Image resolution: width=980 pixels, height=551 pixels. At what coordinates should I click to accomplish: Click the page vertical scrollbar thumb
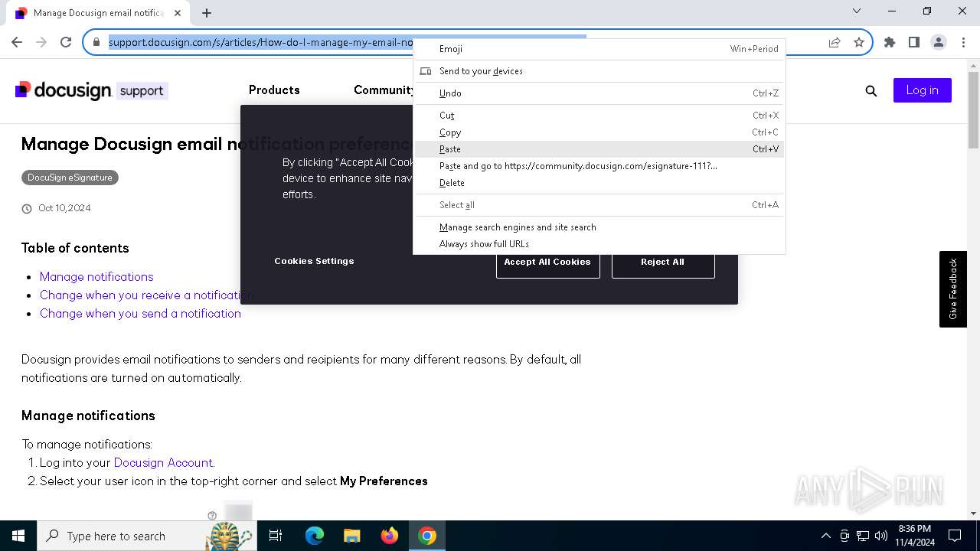click(973, 111)
